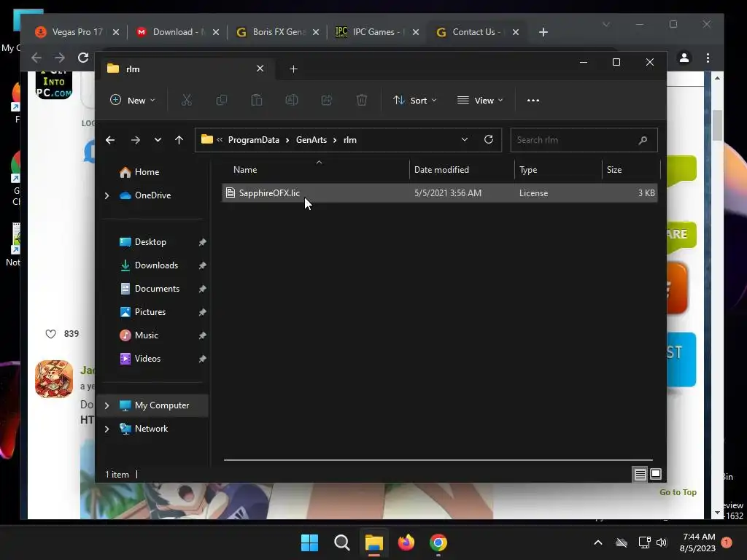Open the Desktop quick access folder
Viewport: 747px width, 560px height.
pyautogui.click(x=150, y=242)
